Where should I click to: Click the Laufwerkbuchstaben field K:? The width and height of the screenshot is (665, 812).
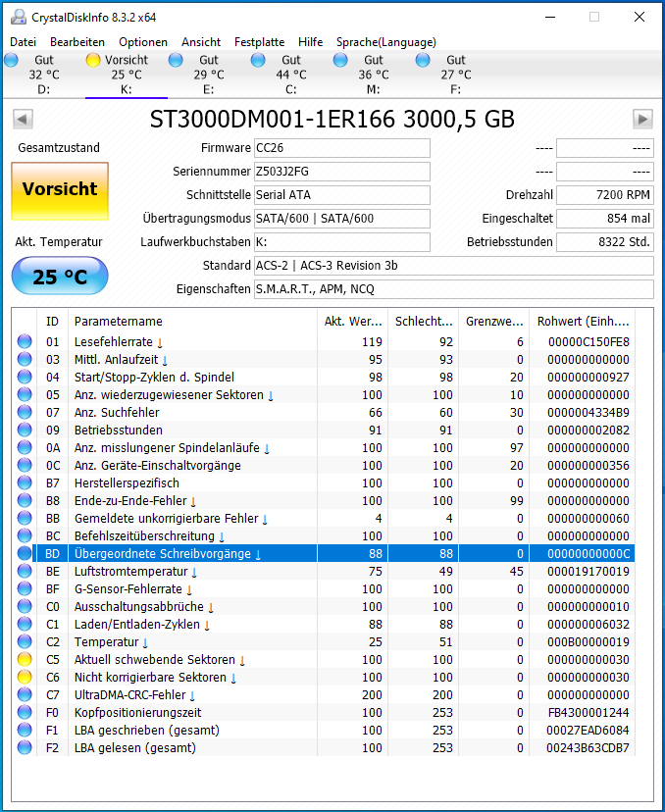click(x=342, y=242)
